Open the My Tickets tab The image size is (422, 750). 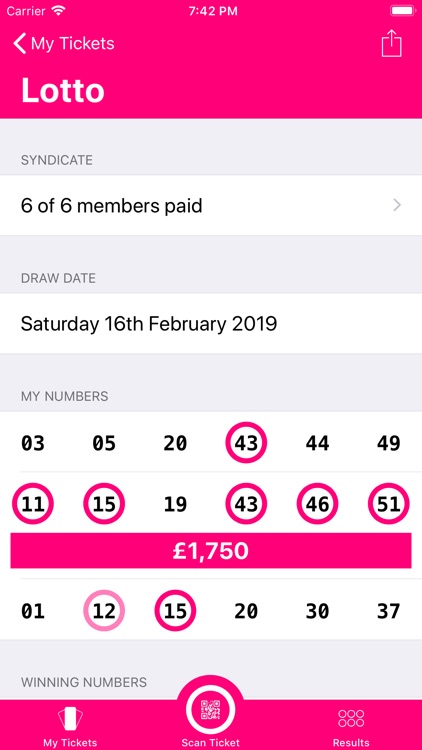(70, 727)
